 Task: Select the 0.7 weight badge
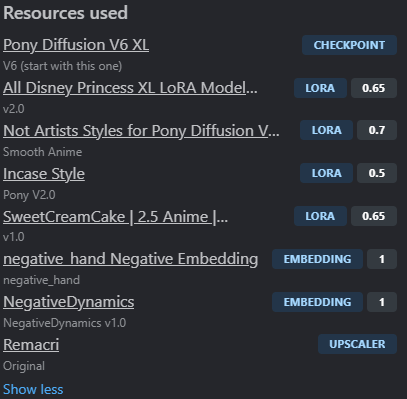377,130
